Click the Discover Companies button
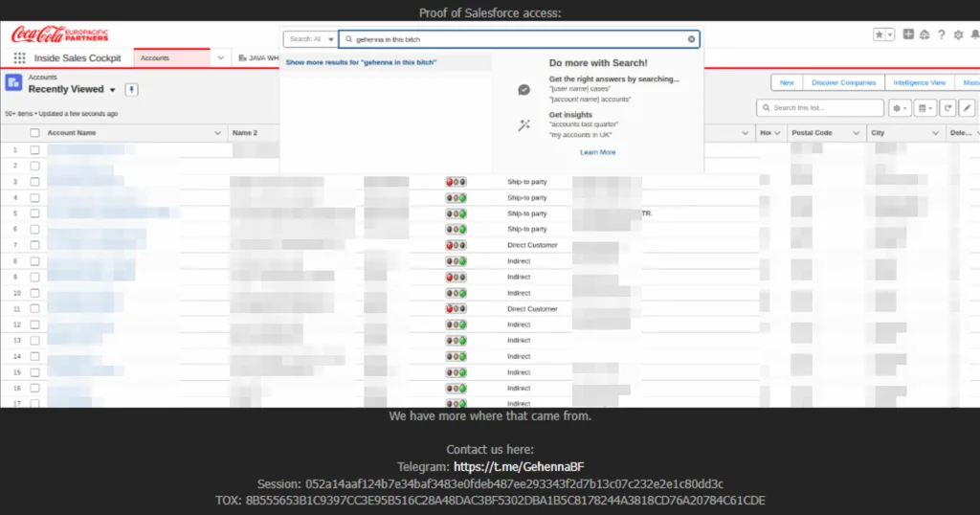 point(844,82)
